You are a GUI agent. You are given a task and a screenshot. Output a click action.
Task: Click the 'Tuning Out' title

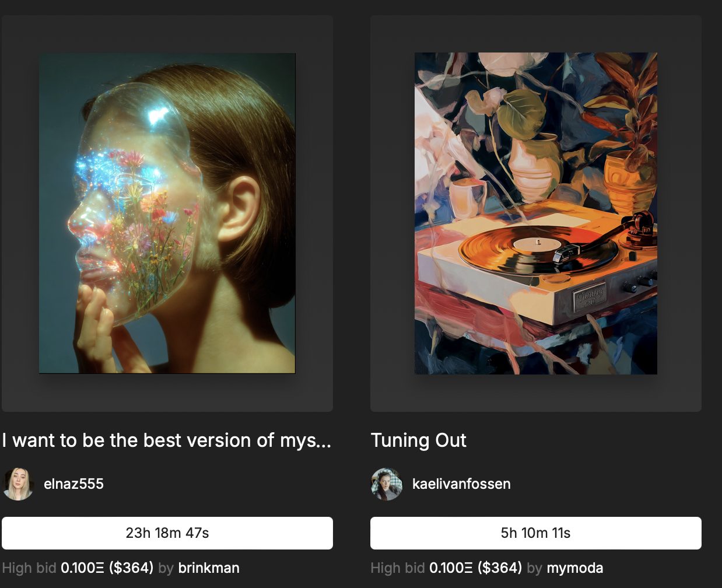(418, 440)
